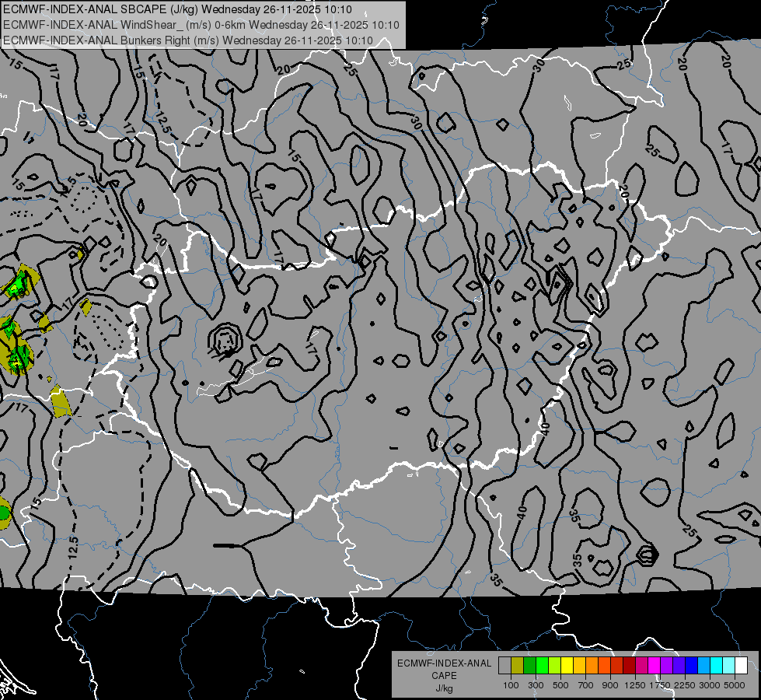
Task: Click the CAPE label in the legend
Action: (x=444, y=676)
